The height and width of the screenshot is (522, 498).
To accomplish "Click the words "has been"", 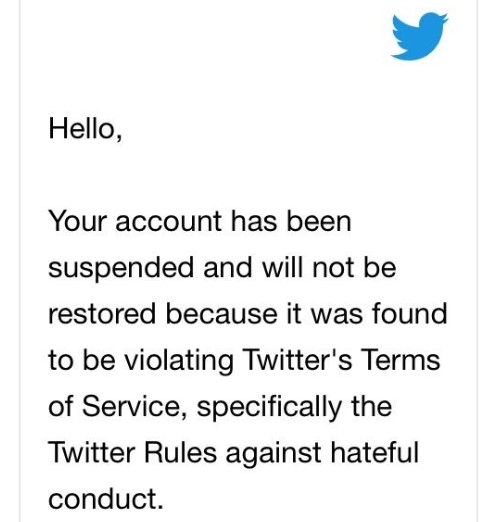I will point(291,221).
